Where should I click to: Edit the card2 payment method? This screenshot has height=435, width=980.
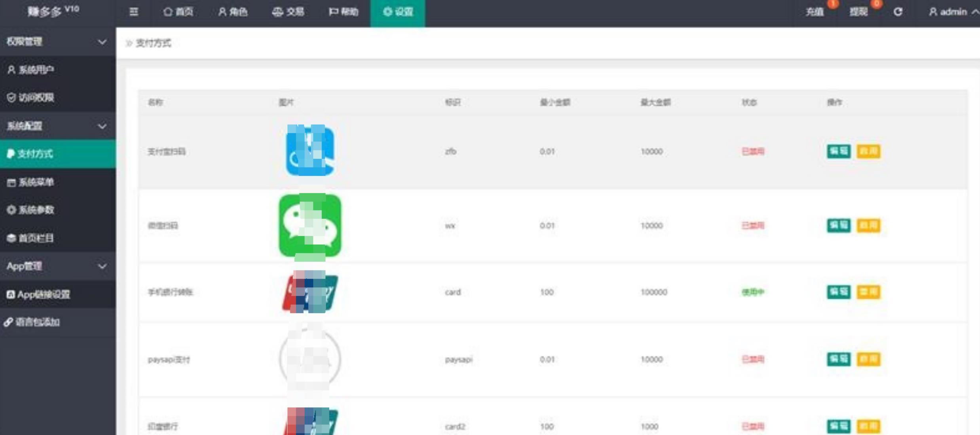pos(838,426)
